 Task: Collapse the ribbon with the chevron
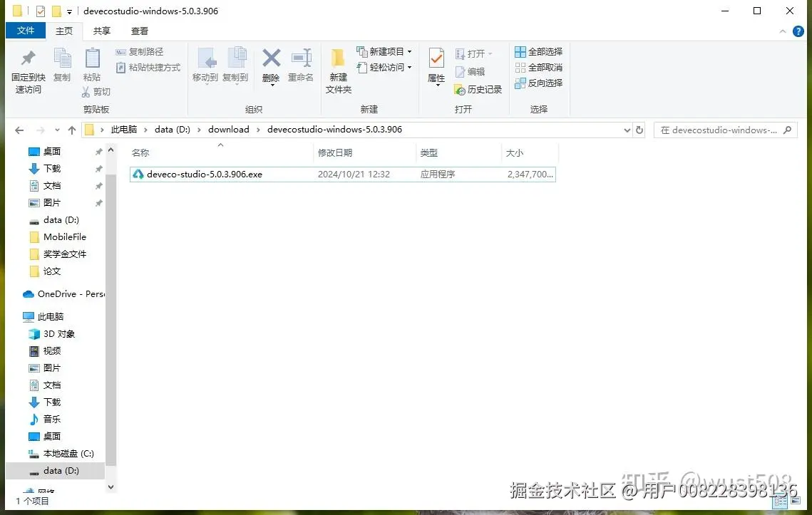pyautogui.click(x=783, y=31)
